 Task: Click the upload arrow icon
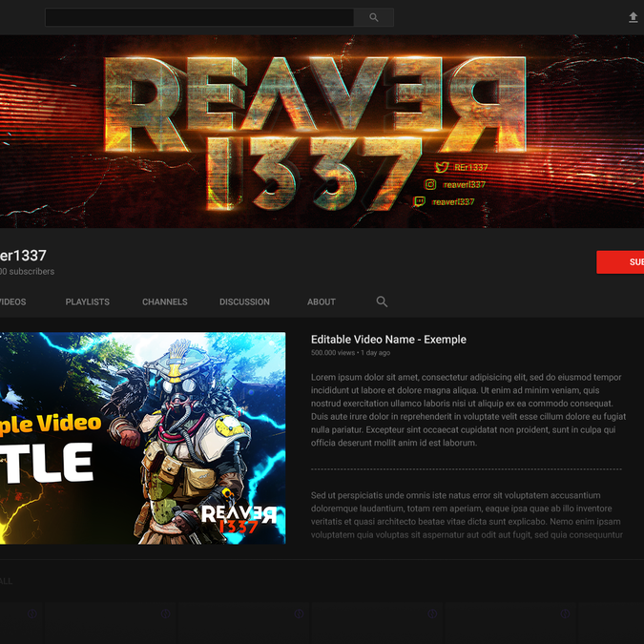(x=633, y=17)
